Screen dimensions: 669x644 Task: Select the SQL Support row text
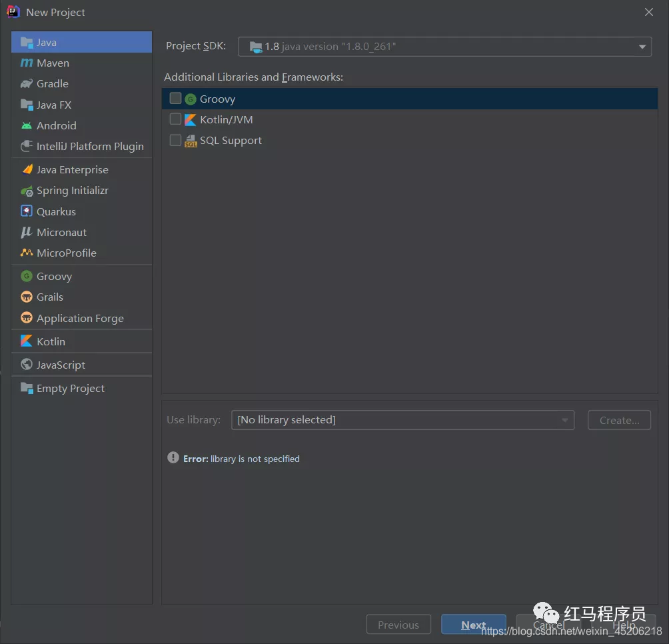[231, 141]
